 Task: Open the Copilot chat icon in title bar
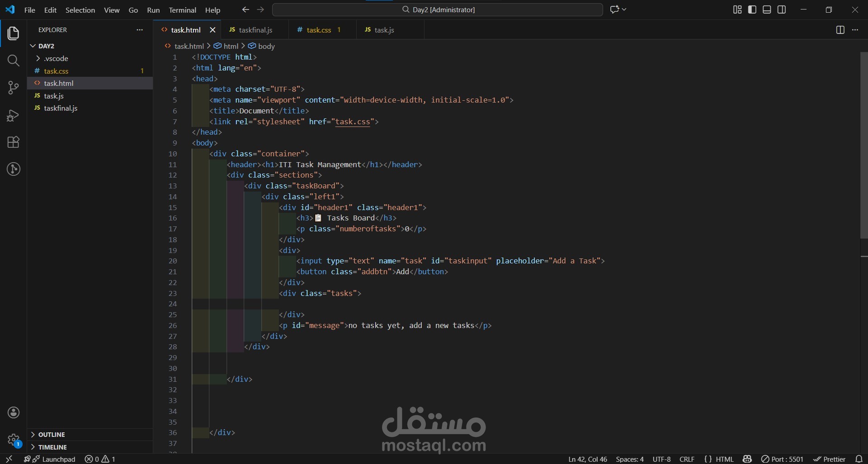click(614, 9)
